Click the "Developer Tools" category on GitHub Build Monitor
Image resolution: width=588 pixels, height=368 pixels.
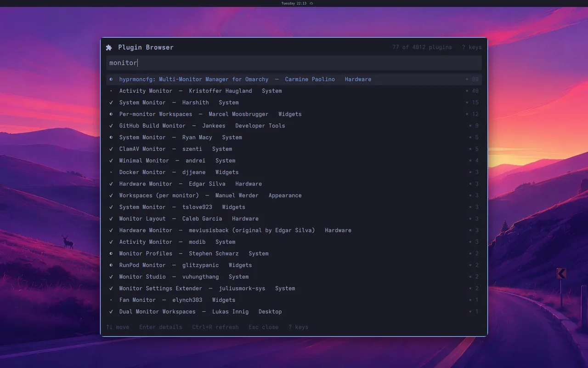[260, 126]
